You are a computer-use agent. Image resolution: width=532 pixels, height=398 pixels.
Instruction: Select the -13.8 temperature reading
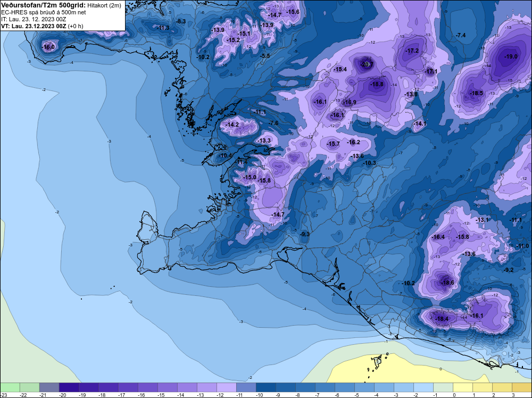[411, 94]
